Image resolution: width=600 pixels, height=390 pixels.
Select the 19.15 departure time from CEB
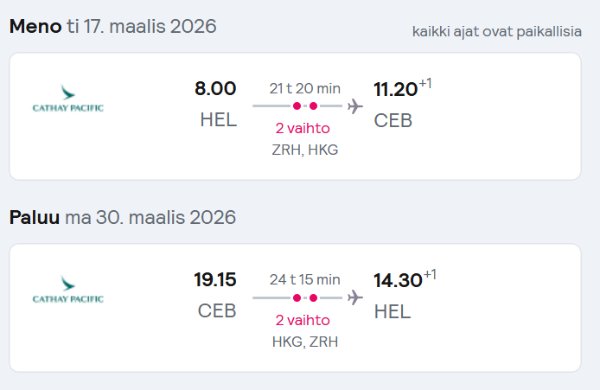215,279
